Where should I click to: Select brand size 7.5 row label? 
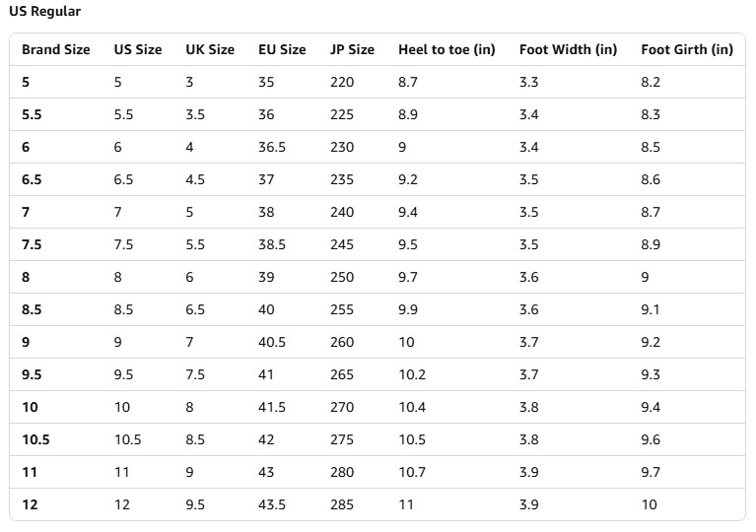tap(32, 244)
